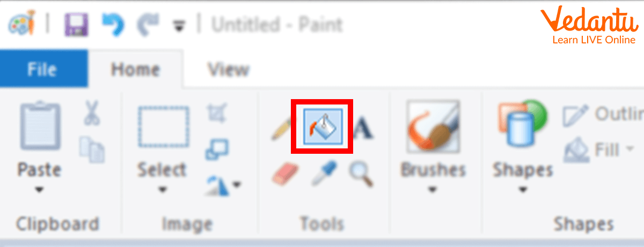Image resolution: width=644 pixels, height=247 pixels.
Task: Select the Pencil tool
Action: click(x=281, y=128)
